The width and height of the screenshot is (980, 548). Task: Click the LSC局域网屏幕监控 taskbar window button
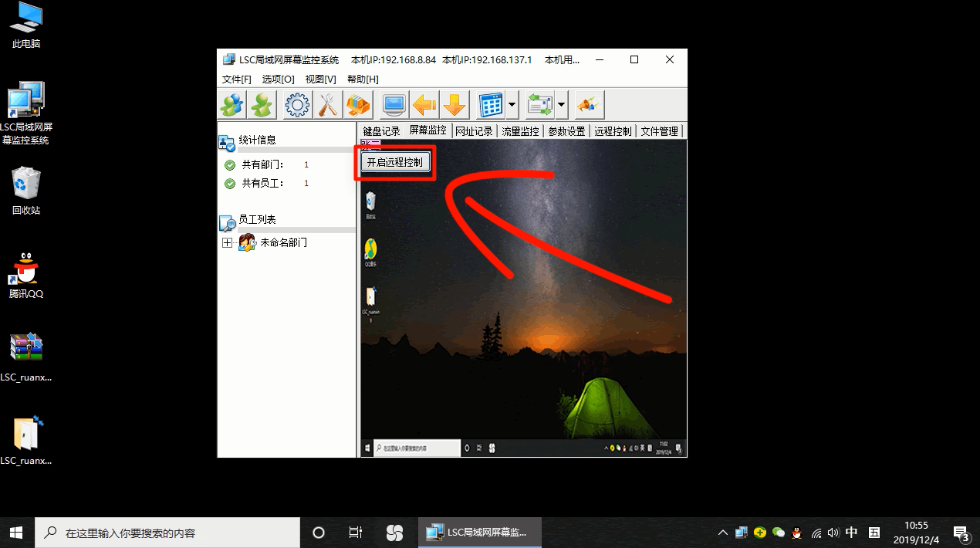click(x=480, y=533)
